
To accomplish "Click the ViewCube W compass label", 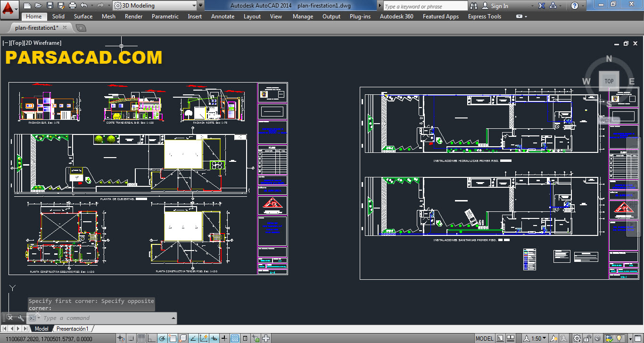I will pyautogui.click(x=586, y=81).
